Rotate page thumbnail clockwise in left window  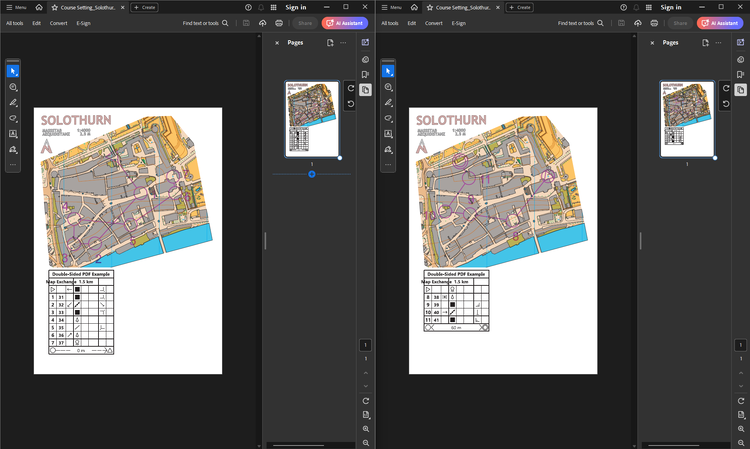point(351,88)
